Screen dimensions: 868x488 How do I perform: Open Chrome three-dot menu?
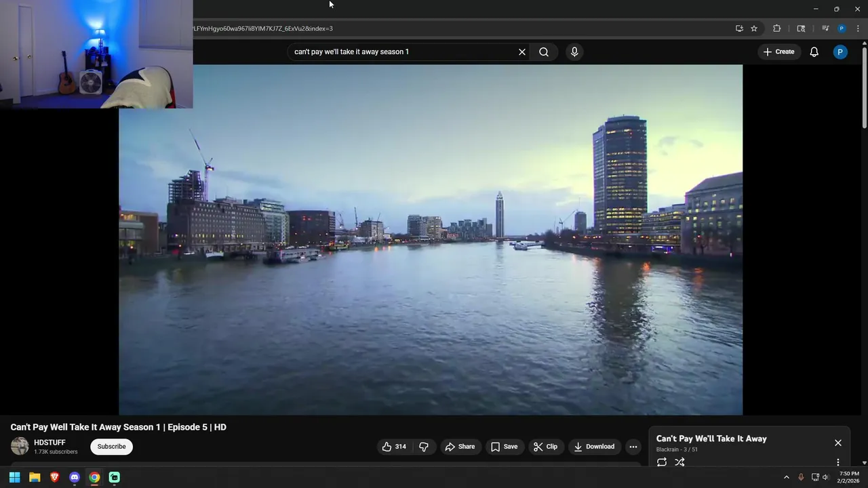(x=858, y=28)
